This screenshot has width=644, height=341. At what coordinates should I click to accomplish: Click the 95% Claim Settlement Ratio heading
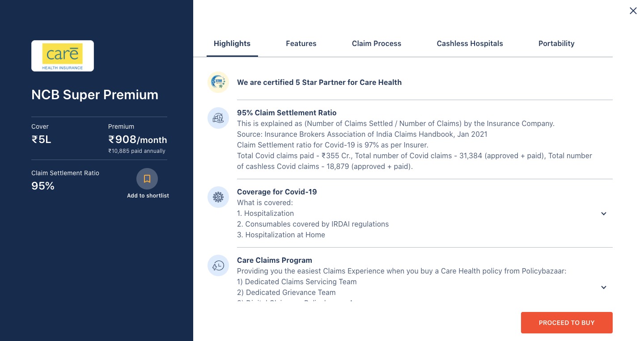(287, 113)
